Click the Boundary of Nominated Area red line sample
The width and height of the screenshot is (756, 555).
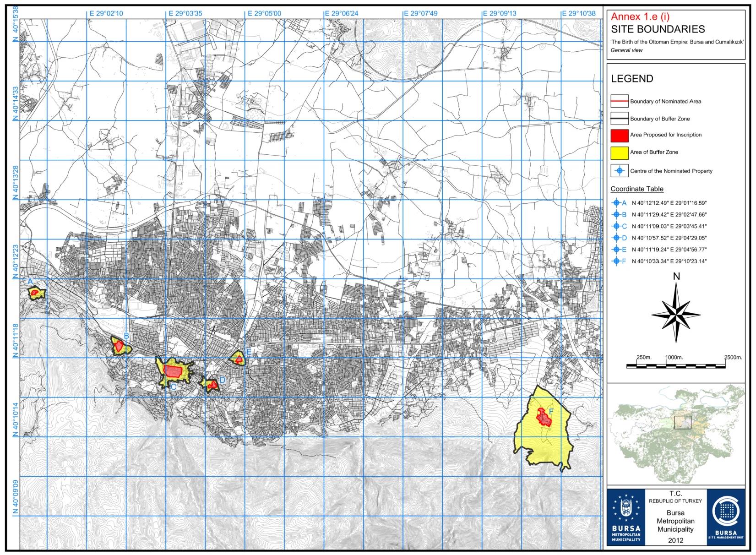(x=620, y=101)
